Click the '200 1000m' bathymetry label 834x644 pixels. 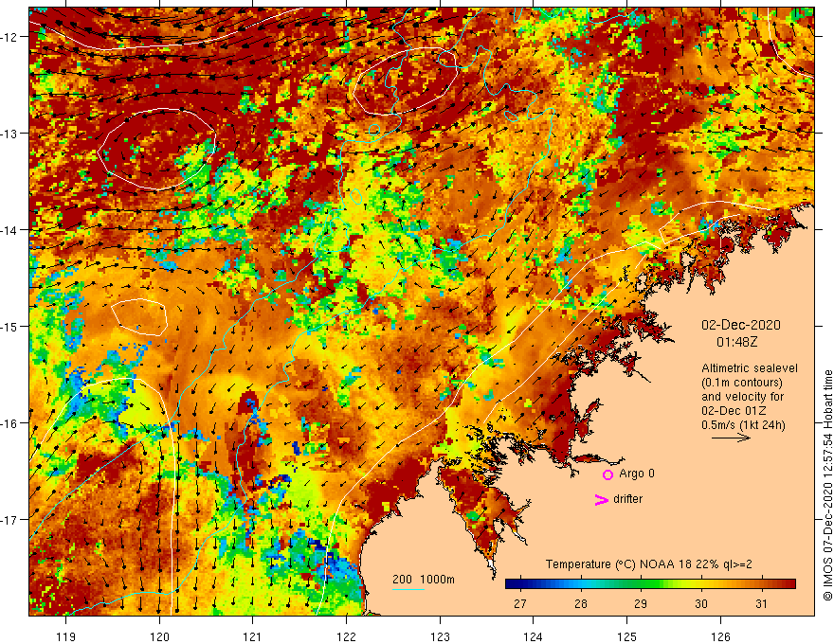pyautogui.click(x=424, y=580)
